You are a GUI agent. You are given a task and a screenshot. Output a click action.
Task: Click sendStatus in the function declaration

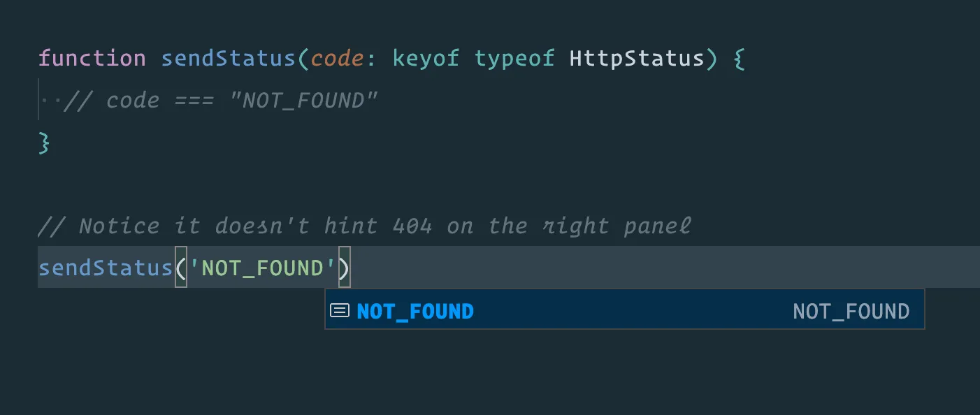(229, 58)
